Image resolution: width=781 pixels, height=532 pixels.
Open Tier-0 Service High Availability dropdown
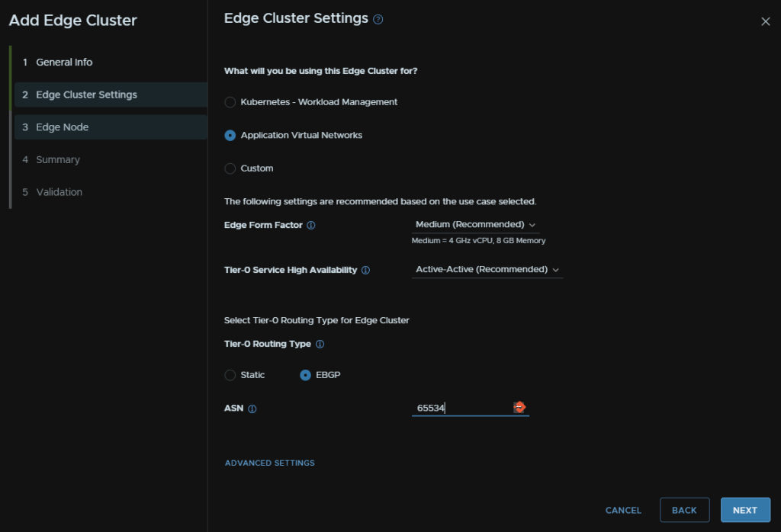487,269
